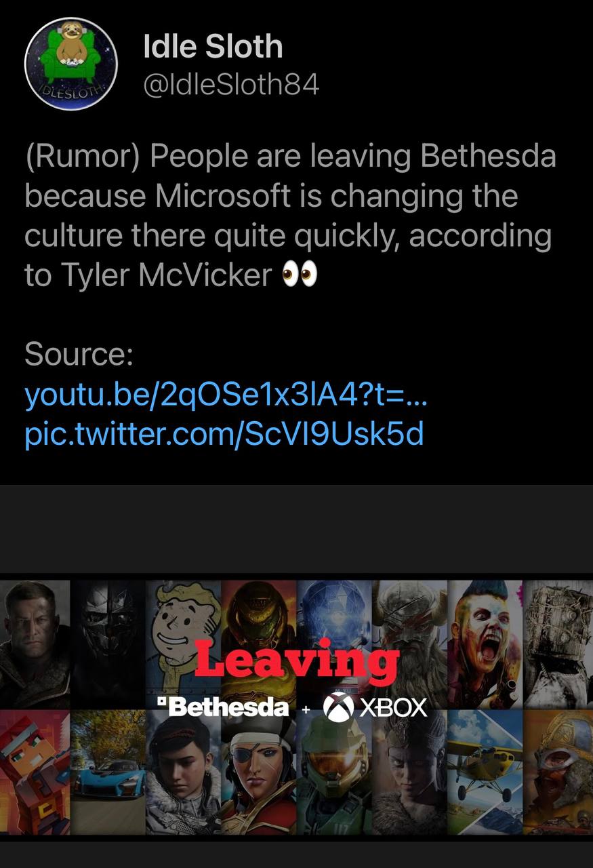The width and height of the screenshot is (593, 868).
Task: Click the red Leaving headline text
Action: [x=296, y=660]
